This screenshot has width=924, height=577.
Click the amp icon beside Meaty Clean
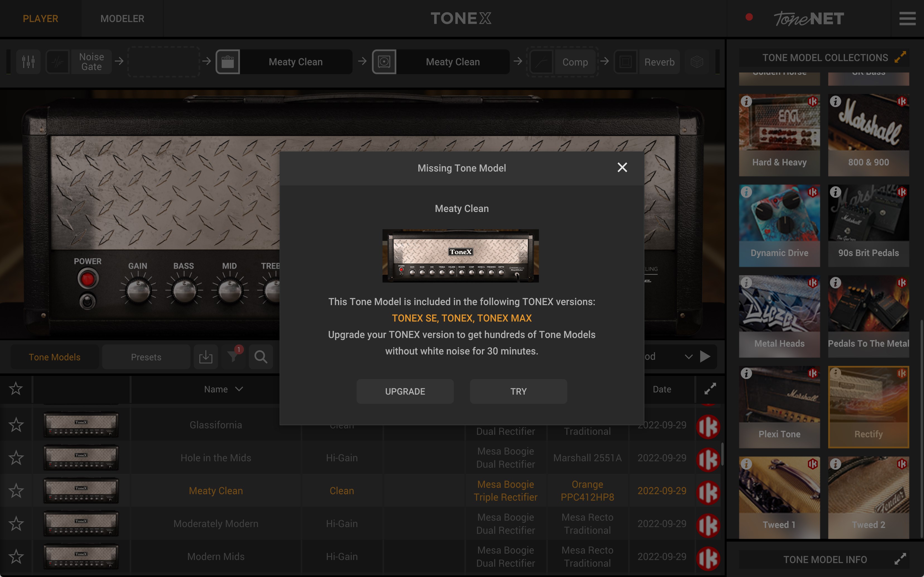[228, 61]
